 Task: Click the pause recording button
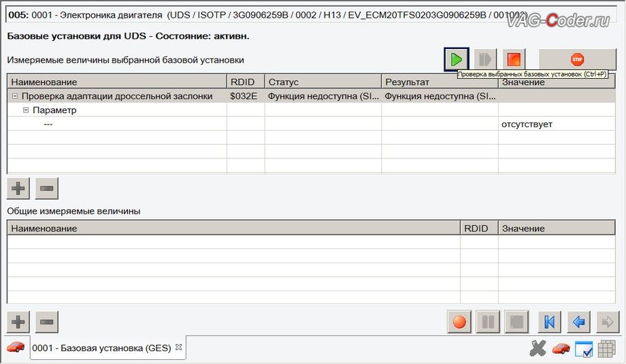tap(489, 322)
